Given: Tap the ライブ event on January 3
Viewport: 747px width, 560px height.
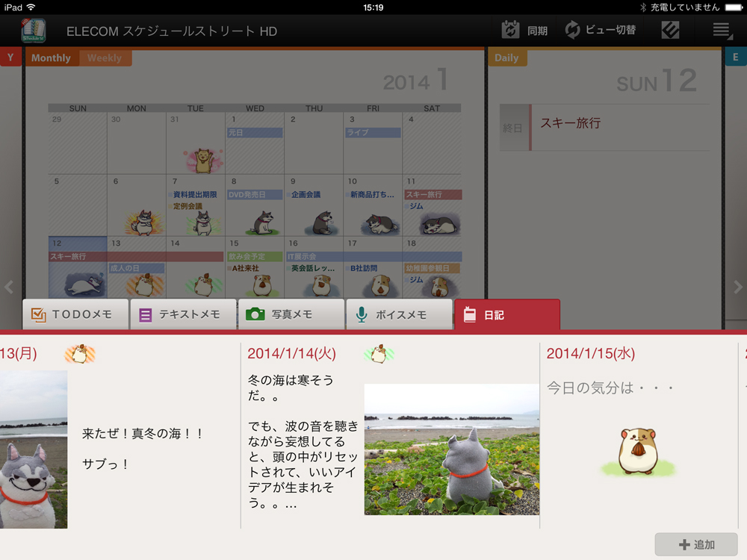Looking at the screenshot, I should pyautogui.click(x=373, y=132).
